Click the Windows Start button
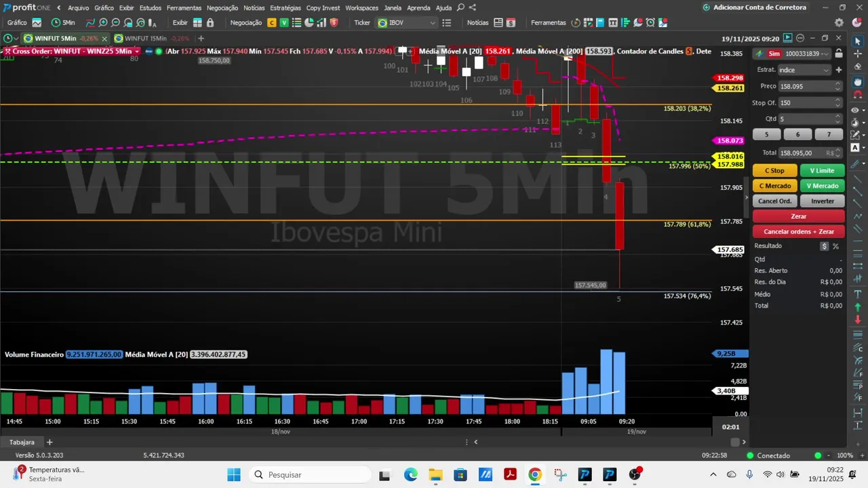This screenshot has height=488, width=868. tap(234, 474)
